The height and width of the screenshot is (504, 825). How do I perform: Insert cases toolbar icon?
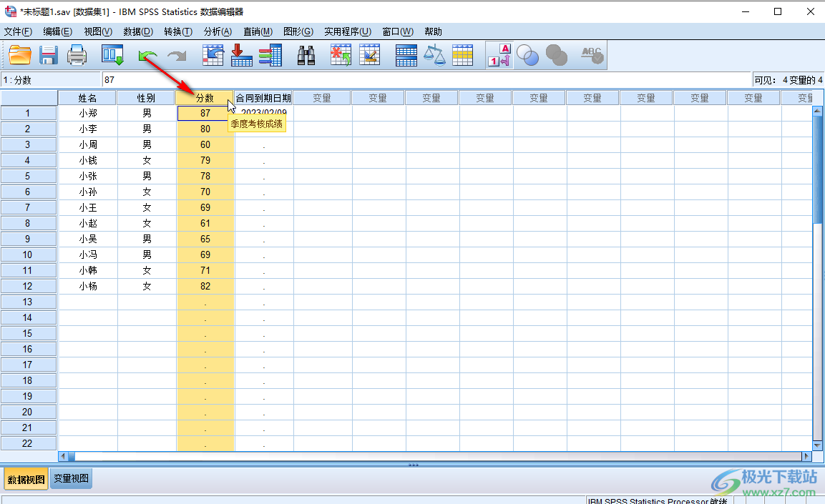coord(341,55)
